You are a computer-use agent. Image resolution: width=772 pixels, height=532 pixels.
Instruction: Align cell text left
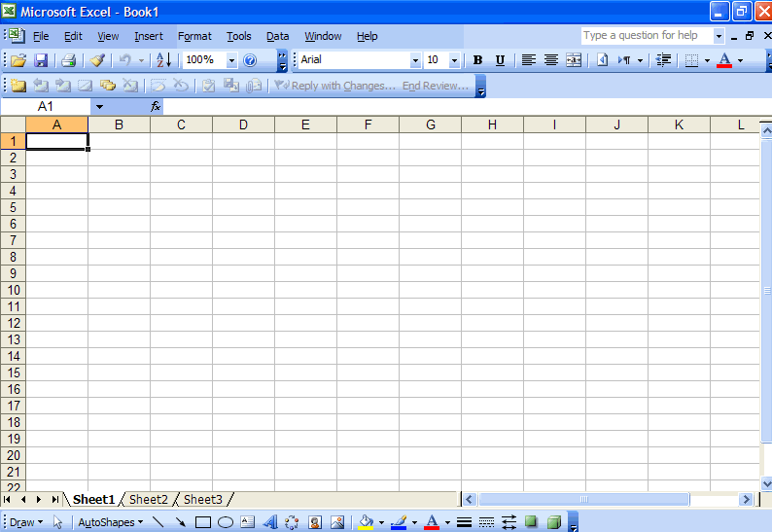click(528, 60)
